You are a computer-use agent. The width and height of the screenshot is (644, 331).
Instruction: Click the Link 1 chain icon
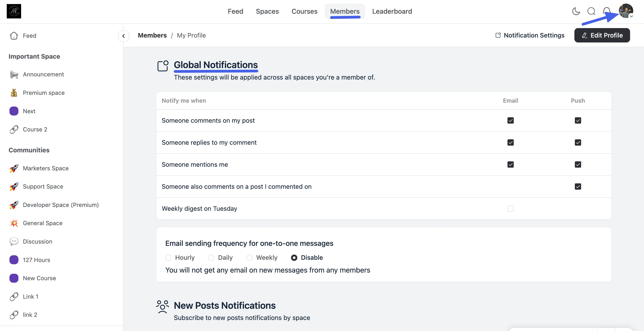coord(14,296)
